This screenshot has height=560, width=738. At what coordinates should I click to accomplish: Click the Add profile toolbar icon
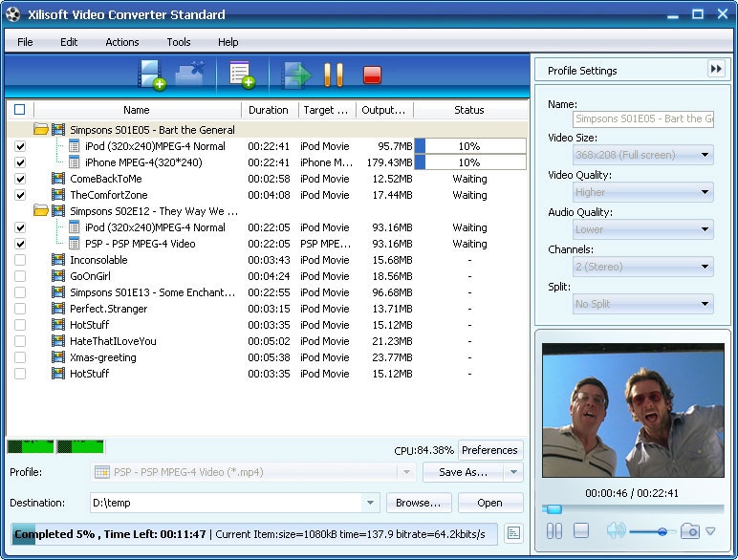click(x=243, y=75)
